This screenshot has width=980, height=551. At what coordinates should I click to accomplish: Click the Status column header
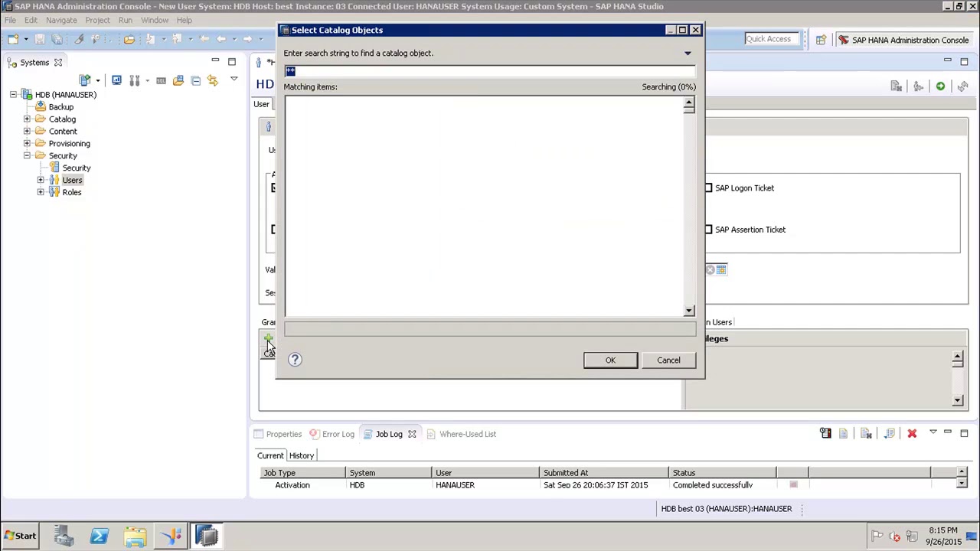coord(722,473)
